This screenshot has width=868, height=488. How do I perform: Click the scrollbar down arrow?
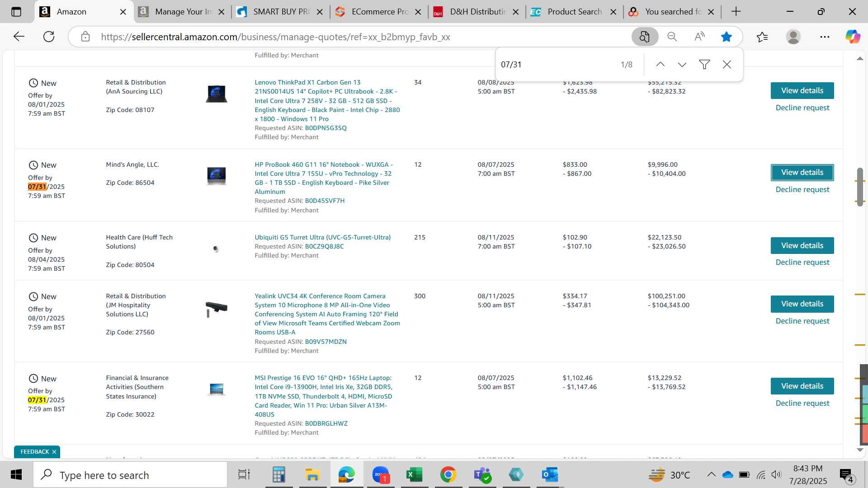tap(860, 450)
